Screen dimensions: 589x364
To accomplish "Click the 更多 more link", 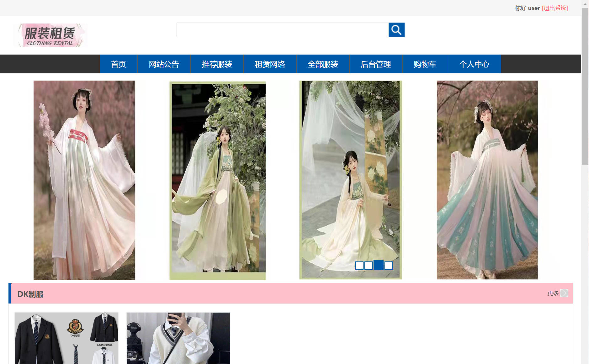I will coord(553,293).
